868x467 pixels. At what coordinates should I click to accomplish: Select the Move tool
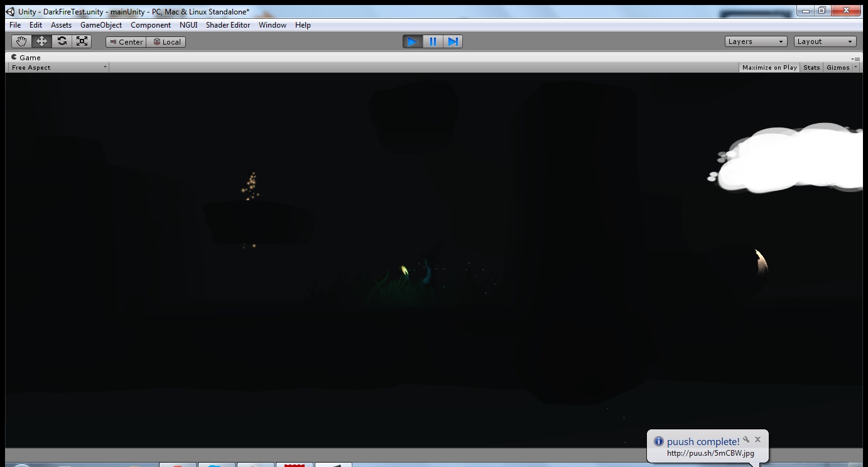pyautogui.click(x=41, y=41)
